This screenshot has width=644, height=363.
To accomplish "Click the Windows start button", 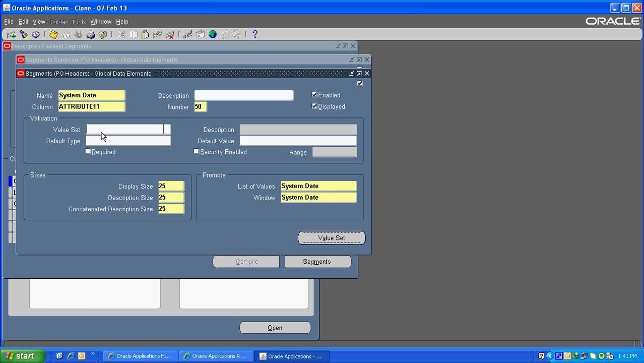I will tap(22, 356).
